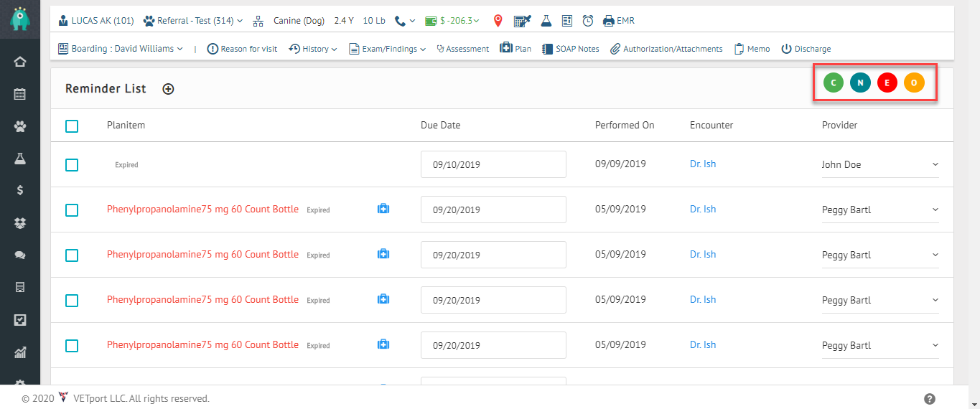Image resolution: width=980 pixels, height=409 pixels.
Task: Open the document notes icon in header
Action: point(567,21)
